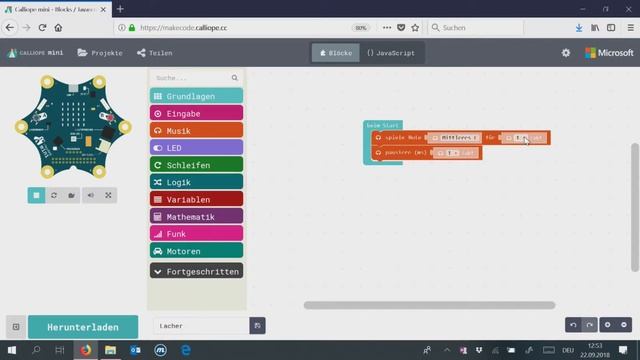Click the browser address bar URL
640x360 pixels.
click(184, 28)
